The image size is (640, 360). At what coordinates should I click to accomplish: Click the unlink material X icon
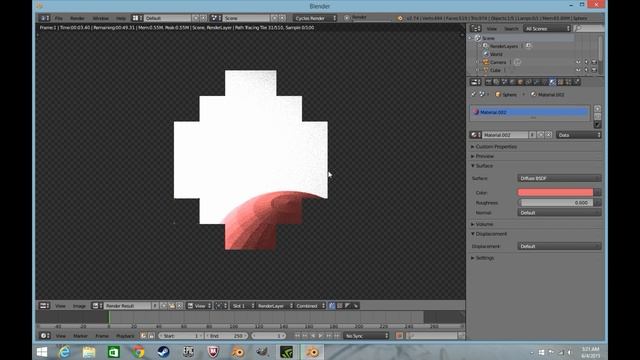[549, 135]
